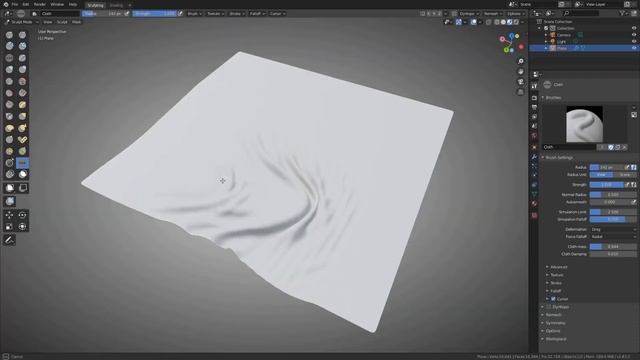Enable the Dyntopo panel checkbox
Screen dimensions: 640x360
(x=549, y=307)
